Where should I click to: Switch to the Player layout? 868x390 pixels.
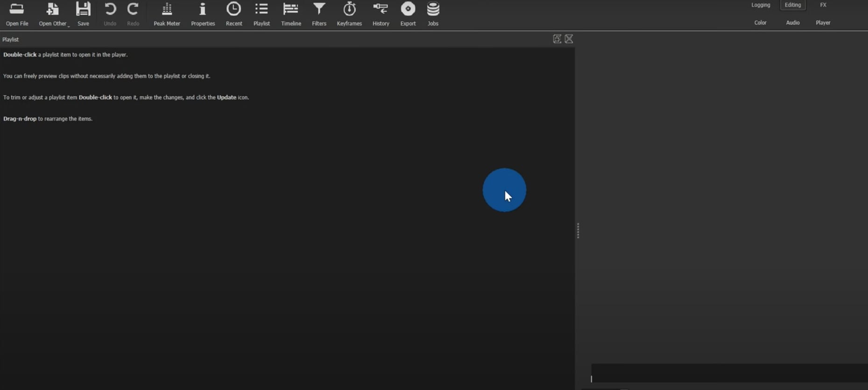click(823, 22)
